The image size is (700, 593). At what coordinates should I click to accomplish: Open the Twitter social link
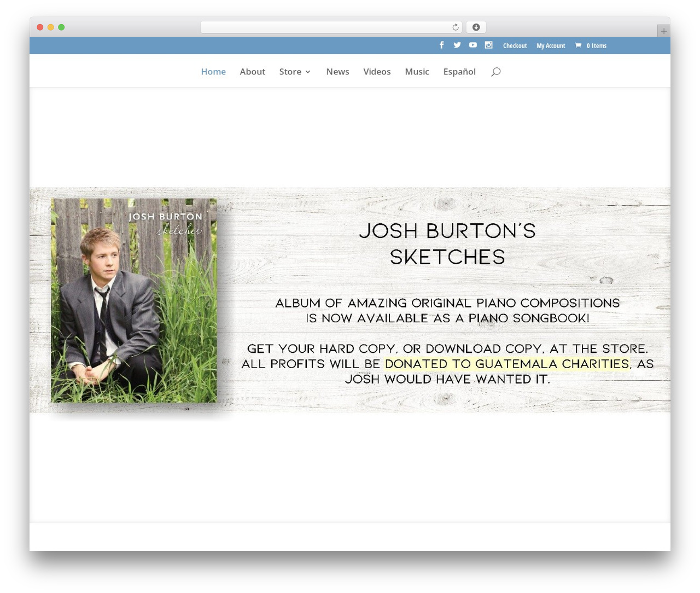pyautogui.click(x=457, y=45)
